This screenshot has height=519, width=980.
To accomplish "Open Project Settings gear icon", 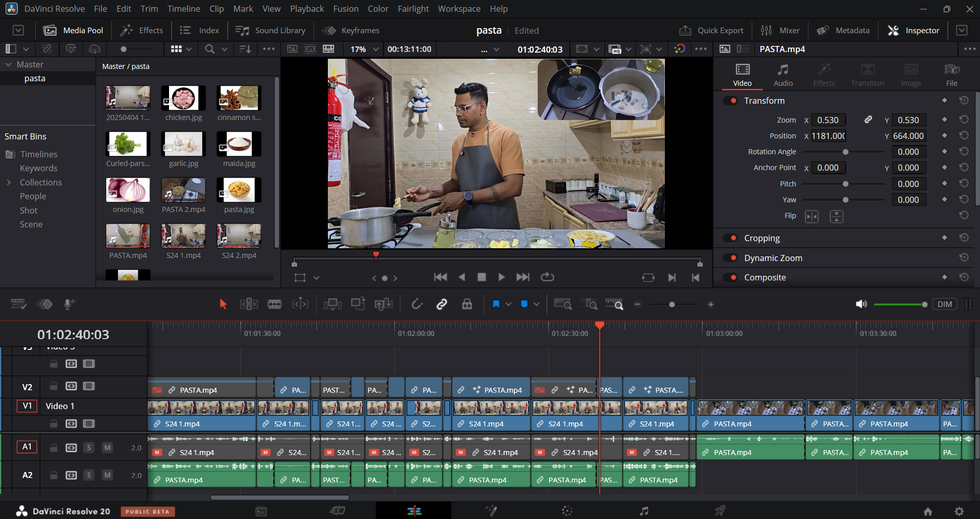I will coord(959,511).
